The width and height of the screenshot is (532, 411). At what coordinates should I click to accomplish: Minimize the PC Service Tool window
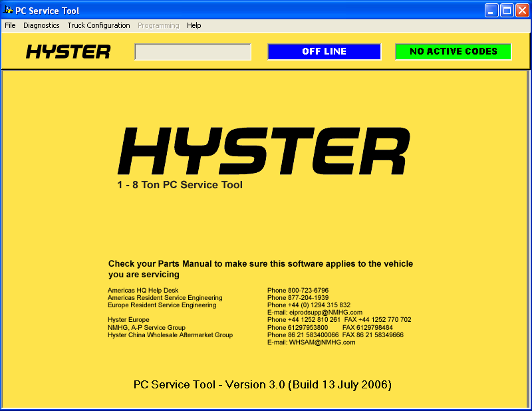pyautogui.click(x=491, y=11)
